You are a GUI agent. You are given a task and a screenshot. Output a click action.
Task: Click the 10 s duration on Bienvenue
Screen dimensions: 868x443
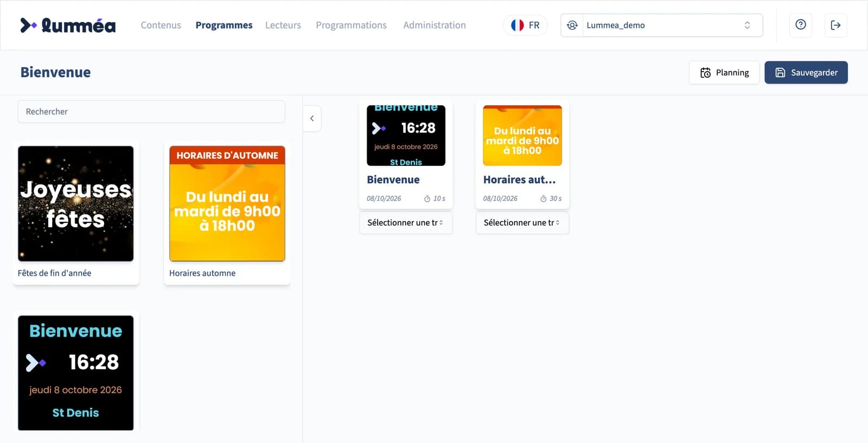(439, 198)
